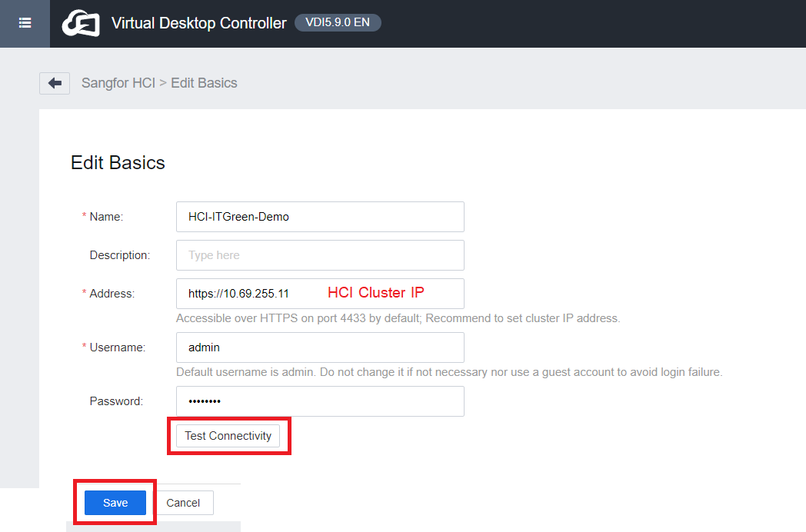Save the HCI basic settings
The image size is (806, 532).
pyautogui.click(x=115, y=503)
